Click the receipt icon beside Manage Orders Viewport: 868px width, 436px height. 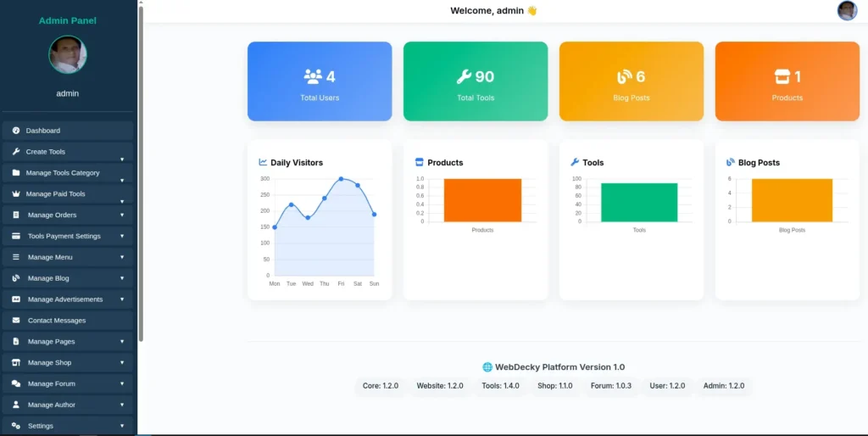coord(16,215)
